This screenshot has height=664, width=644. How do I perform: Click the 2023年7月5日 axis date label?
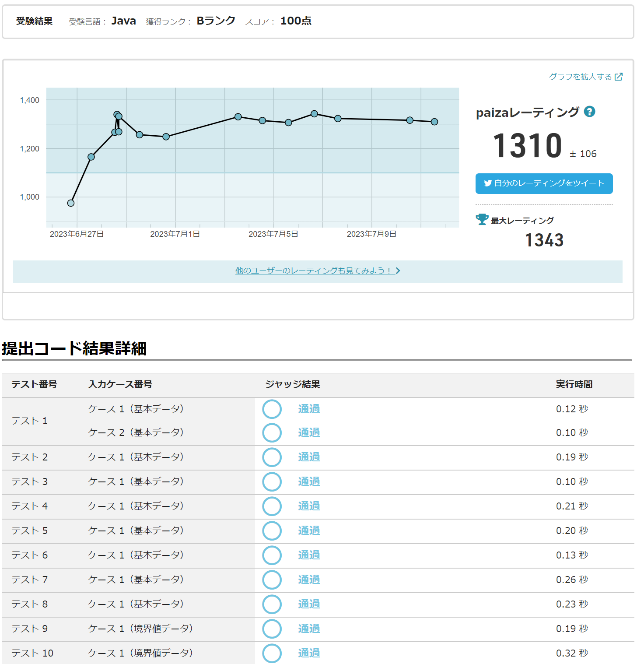pyautogui.click(x=273, y=234)
